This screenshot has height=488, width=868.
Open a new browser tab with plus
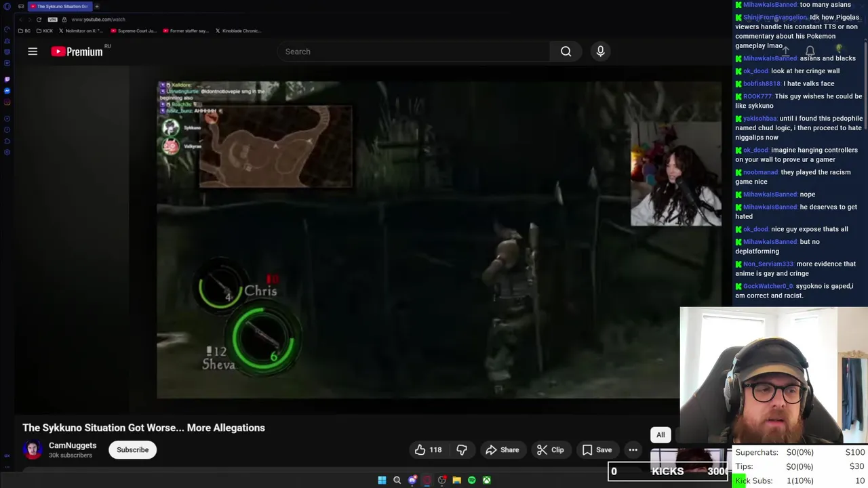click(97, 7)
